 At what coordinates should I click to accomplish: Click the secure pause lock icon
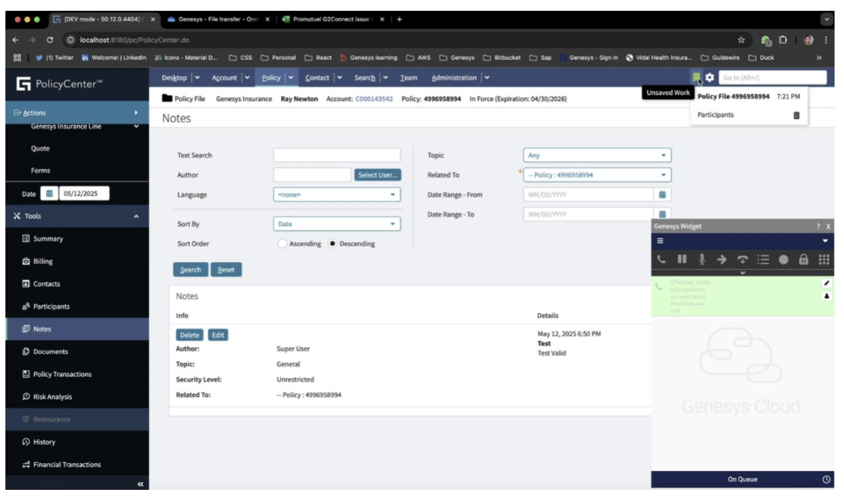tap(804, 259)
